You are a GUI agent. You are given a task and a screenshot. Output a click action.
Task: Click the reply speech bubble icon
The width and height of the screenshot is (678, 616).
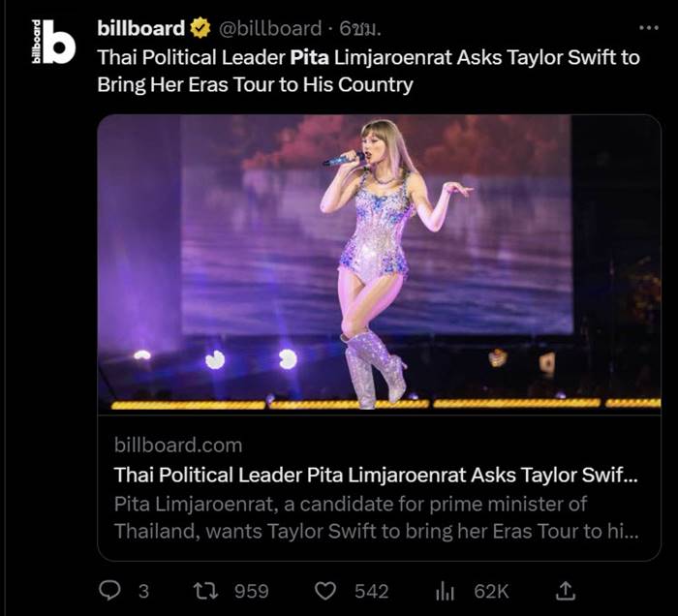point(110,590)
